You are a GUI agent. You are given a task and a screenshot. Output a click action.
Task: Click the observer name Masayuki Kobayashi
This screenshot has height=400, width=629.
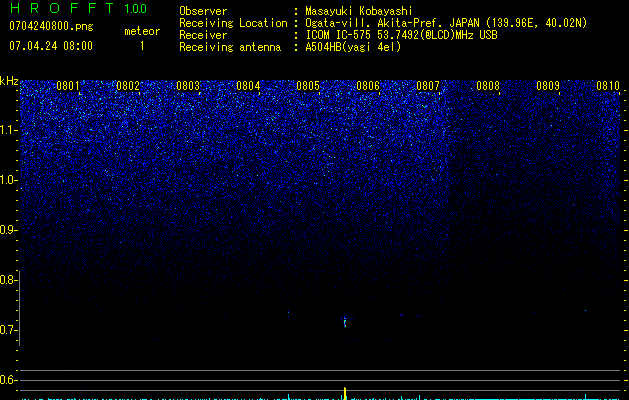click(x=359, y=11)
